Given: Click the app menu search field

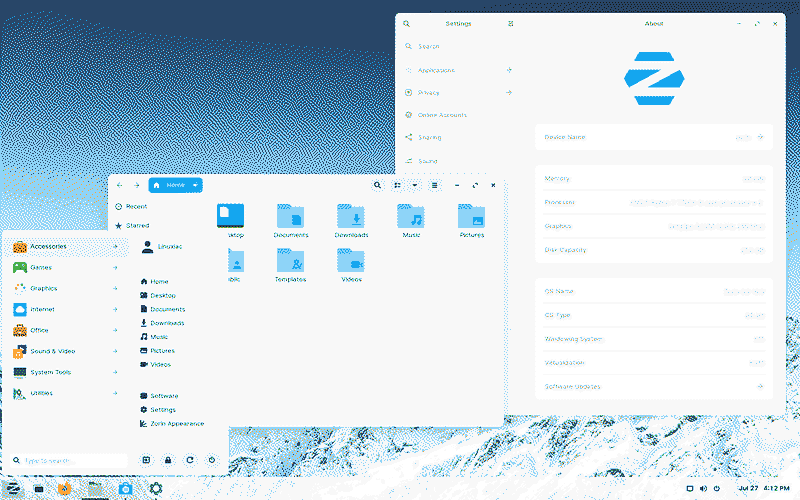Looking at the screenshot, I should (69, 461).
